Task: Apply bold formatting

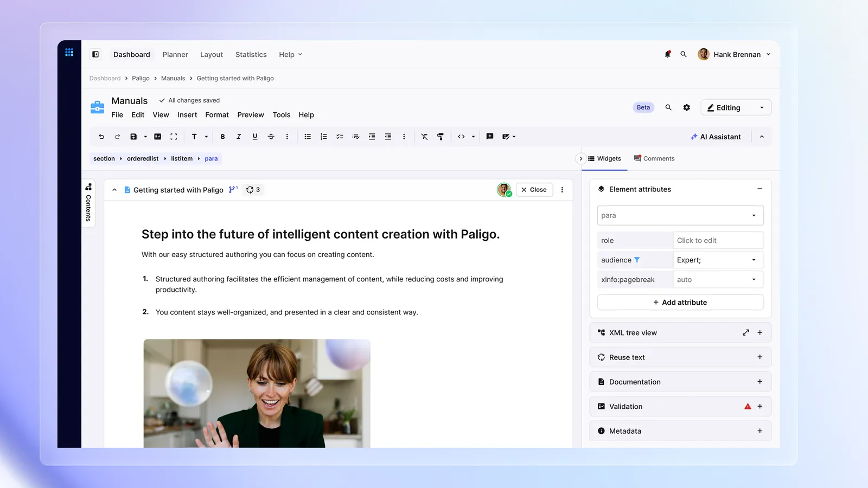Action: pyautogui.click(x=222, y=137)
